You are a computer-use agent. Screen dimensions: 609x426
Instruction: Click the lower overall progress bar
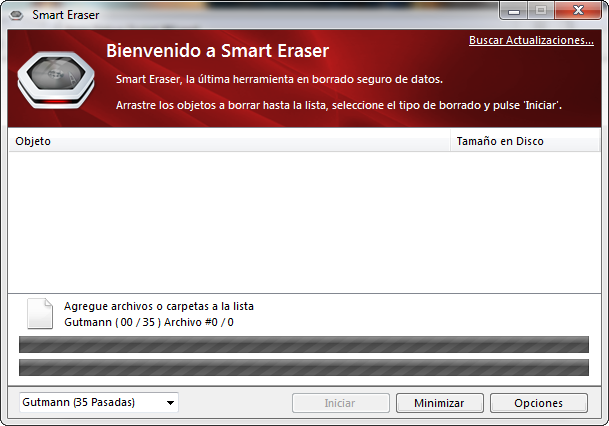click(304, 367)
